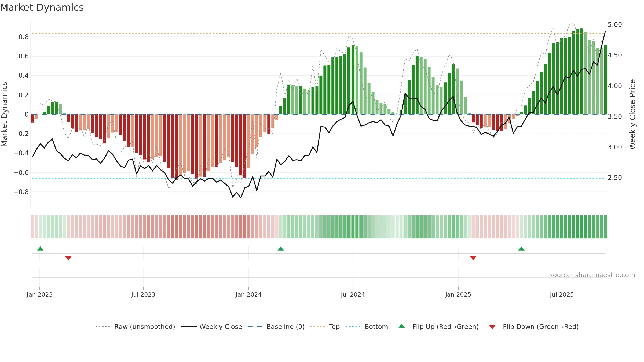Screen dimensions: 644x362
Task: Click the 0.2 left axis tick label
Action: tap(24, 95)
